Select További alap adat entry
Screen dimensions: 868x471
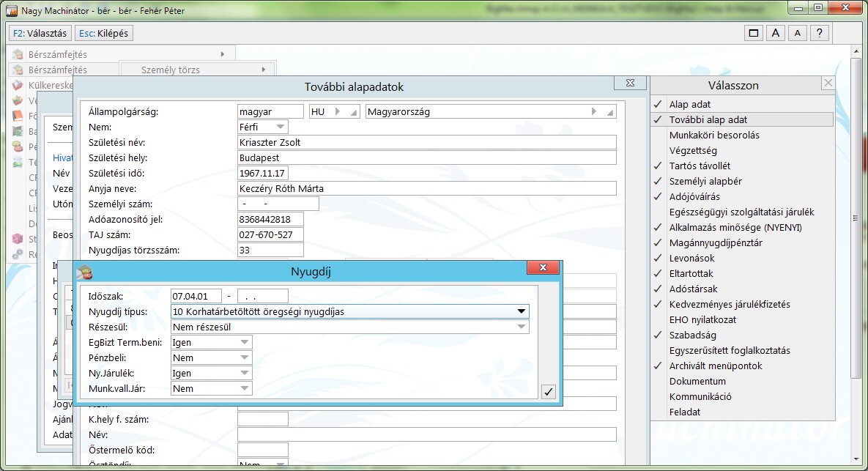[x=742, y=119]
